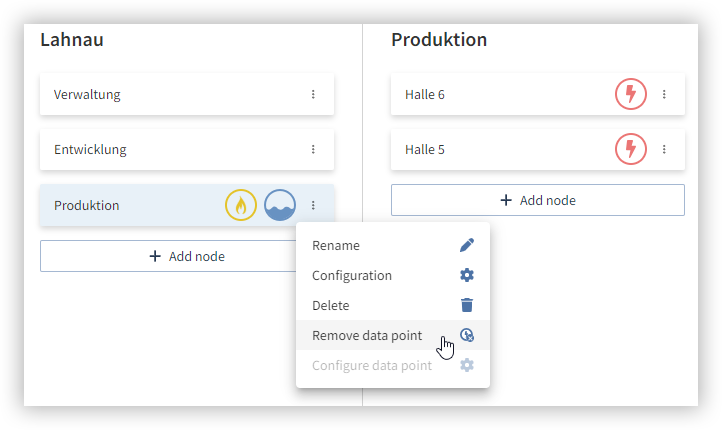Click the gas flame icon on Produktion
The width and height of the screenshot is (722, 430).
pyautogui.click(x=240, y=205)
